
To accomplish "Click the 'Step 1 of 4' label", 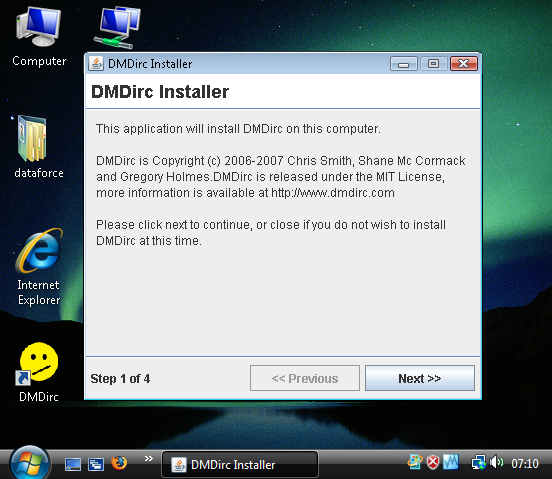I will 120,379.
